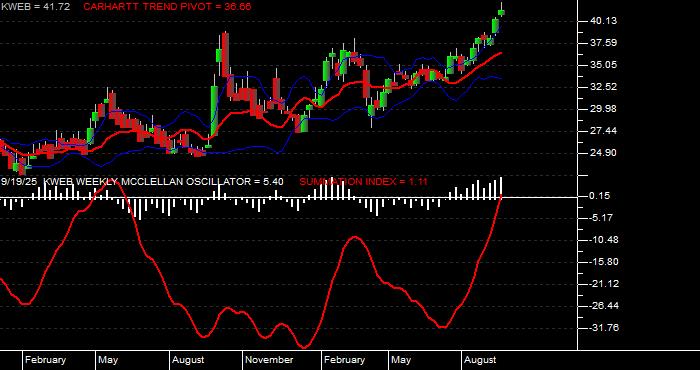The image size is (700, 370).
Task: Click the -10.48 oscillator axis value
Action: point(603,240)
